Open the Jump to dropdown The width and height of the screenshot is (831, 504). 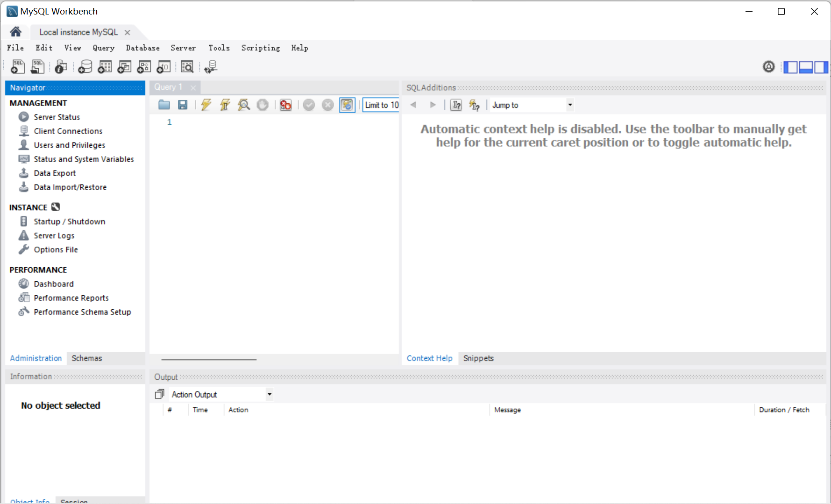pos(532,105)
